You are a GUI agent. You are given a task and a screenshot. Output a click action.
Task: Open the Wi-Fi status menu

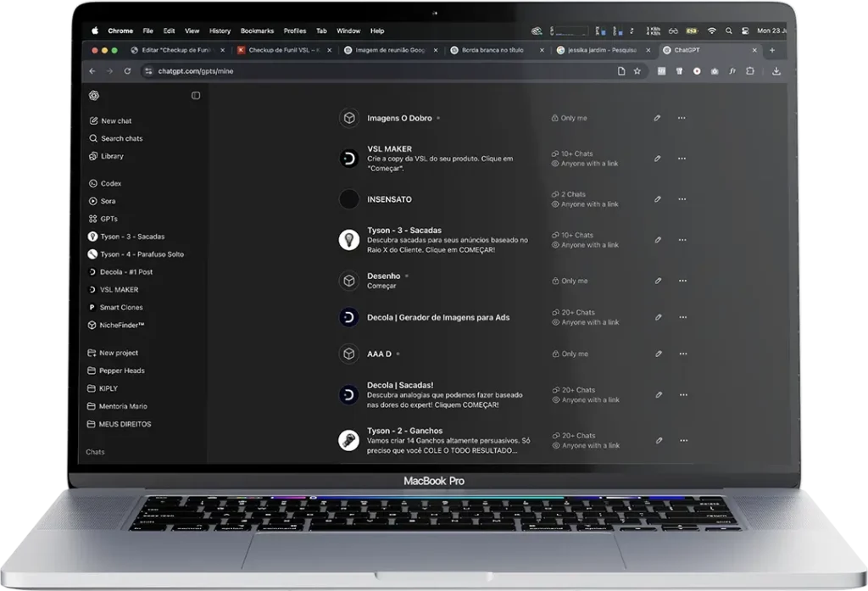click(x=712, y=31)
